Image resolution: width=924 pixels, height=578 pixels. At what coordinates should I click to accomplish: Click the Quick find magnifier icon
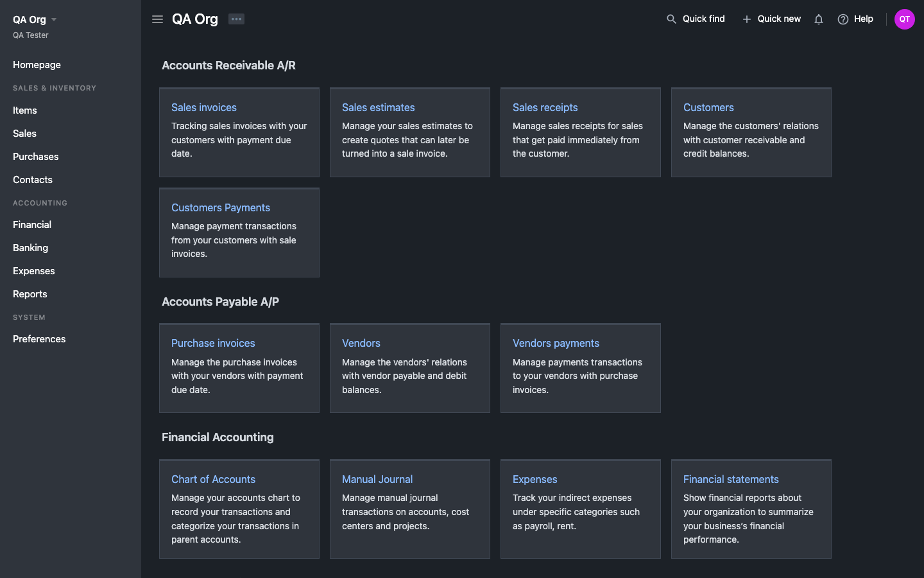(x=671, y=19)
